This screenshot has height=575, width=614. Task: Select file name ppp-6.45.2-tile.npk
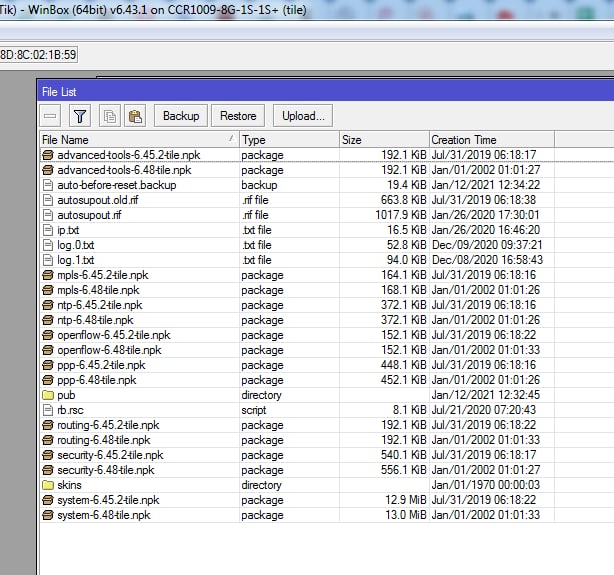101,365
